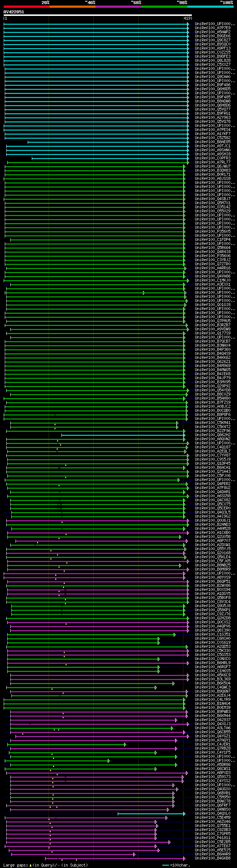
Task: Open the UniRef100_Q5CXT5 hit
Action: (213, 504)
